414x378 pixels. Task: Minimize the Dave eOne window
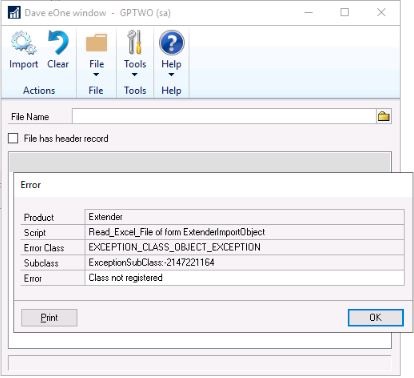pyautogui.click(x=308, y=12)
